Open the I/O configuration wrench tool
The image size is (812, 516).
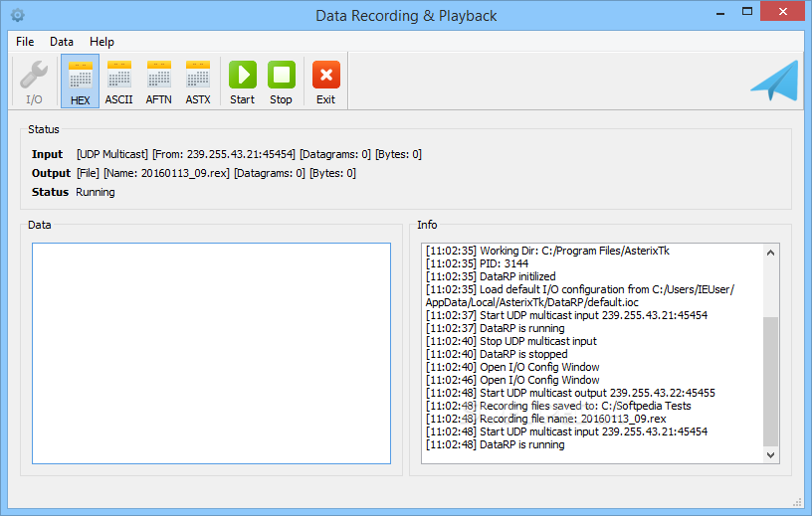coord(34,82)
